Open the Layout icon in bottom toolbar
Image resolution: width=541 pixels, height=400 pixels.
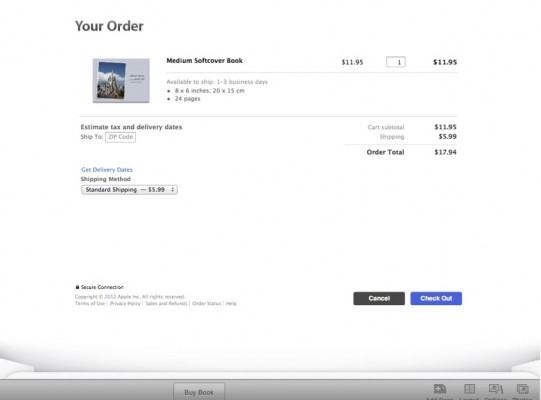pyautogui.click(x=469, y=389)
